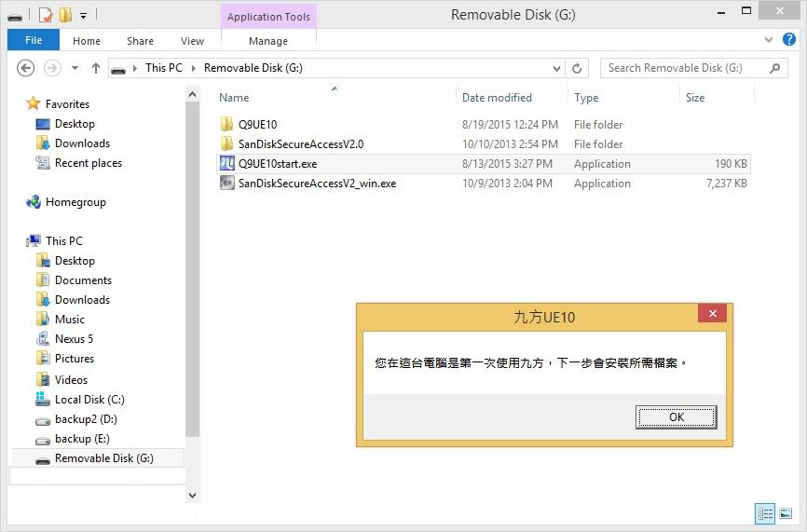Image resolution: width=807 pixels, height=532 pixels.
Task: Click the drive icon in address bar
Action: (118, 69)
